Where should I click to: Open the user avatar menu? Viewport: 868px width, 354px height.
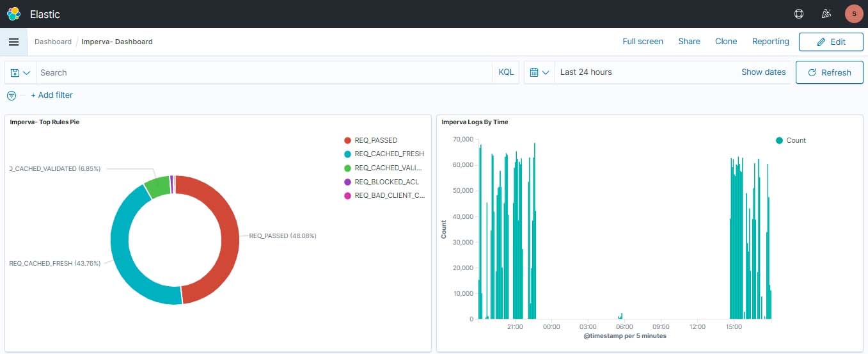tap(853, 13)
